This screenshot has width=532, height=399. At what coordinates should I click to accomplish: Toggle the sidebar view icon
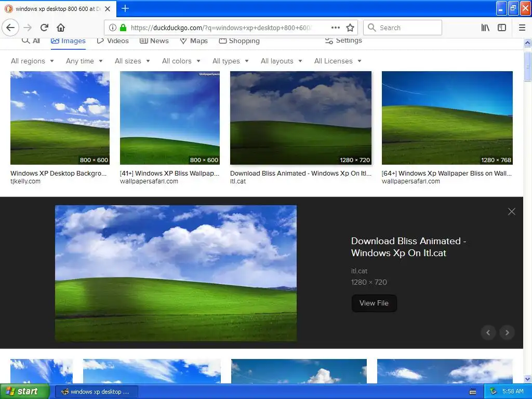[x=502, y=28]
